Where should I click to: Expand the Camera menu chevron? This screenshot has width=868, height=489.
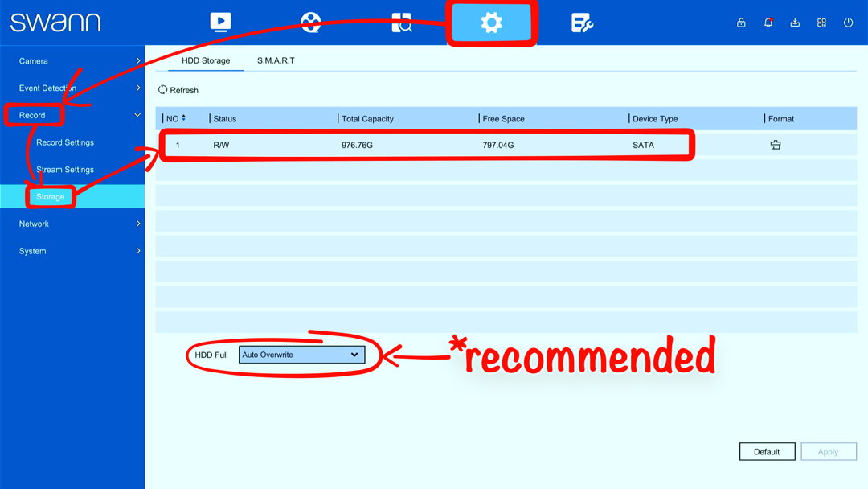click(138, 60)
